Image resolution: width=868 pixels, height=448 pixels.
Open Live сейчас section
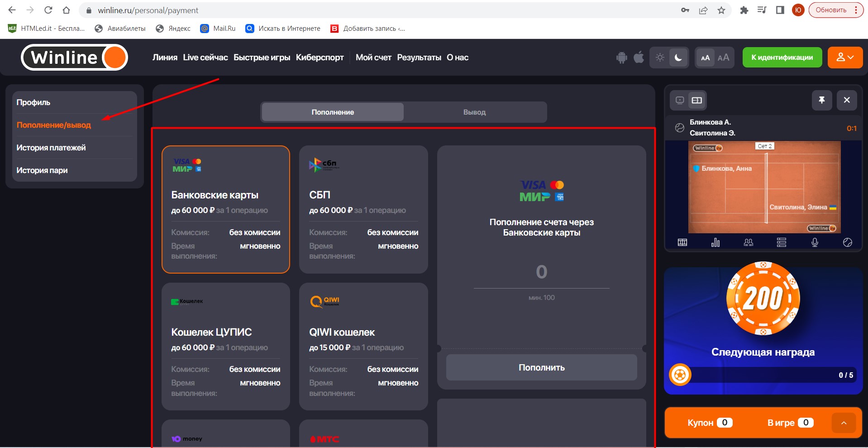click(x=205, y=58)
